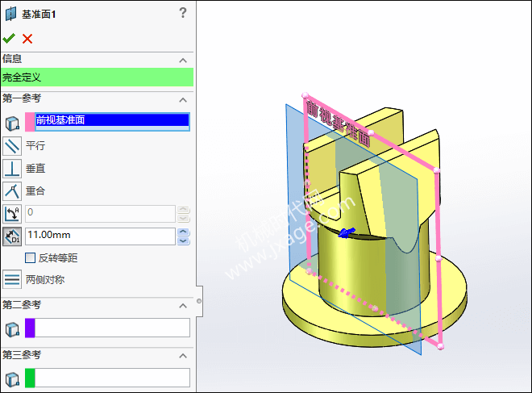532x393 pixels.
Task: Click the 两侧对称 label text
Action: point(45,280)
